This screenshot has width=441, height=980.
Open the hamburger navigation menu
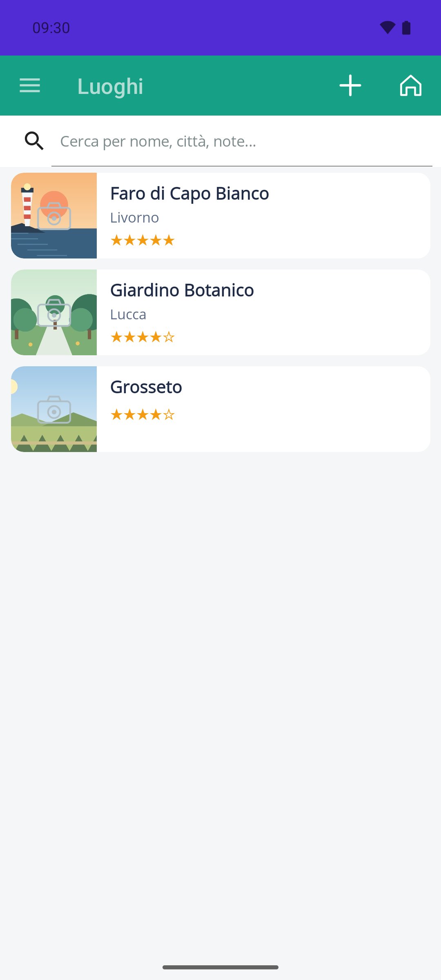click(30, 86)
